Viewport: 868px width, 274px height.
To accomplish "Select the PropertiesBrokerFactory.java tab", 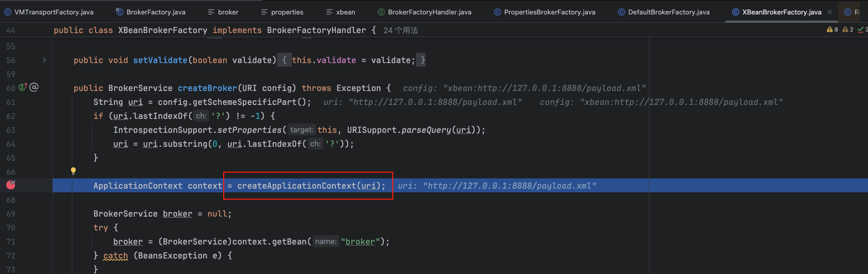I will pyautogui.click(x=549, y=12).
